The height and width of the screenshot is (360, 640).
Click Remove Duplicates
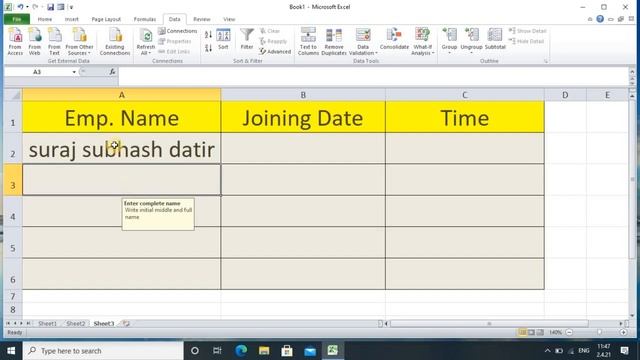tap(334, 41)
